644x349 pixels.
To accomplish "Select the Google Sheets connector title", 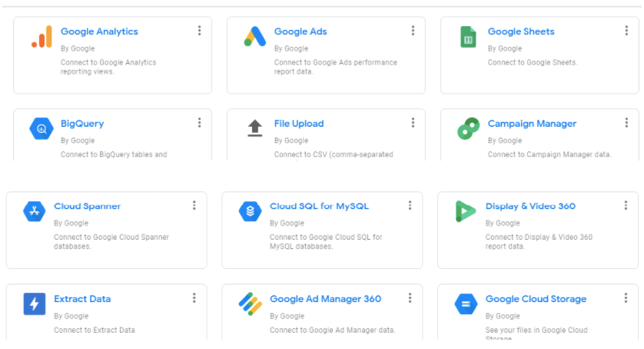I will [521, 32].
